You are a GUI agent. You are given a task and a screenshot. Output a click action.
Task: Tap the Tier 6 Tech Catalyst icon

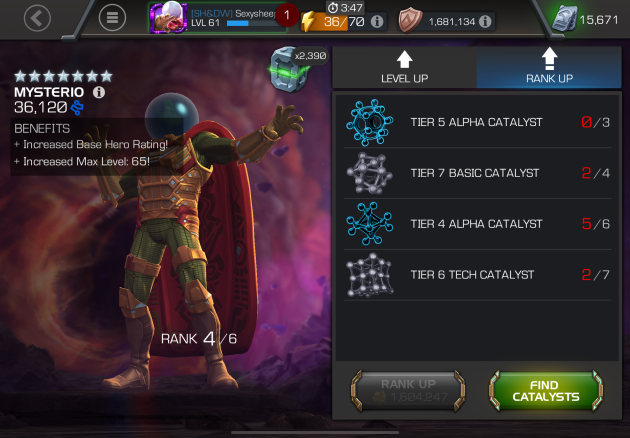(369, 275)
